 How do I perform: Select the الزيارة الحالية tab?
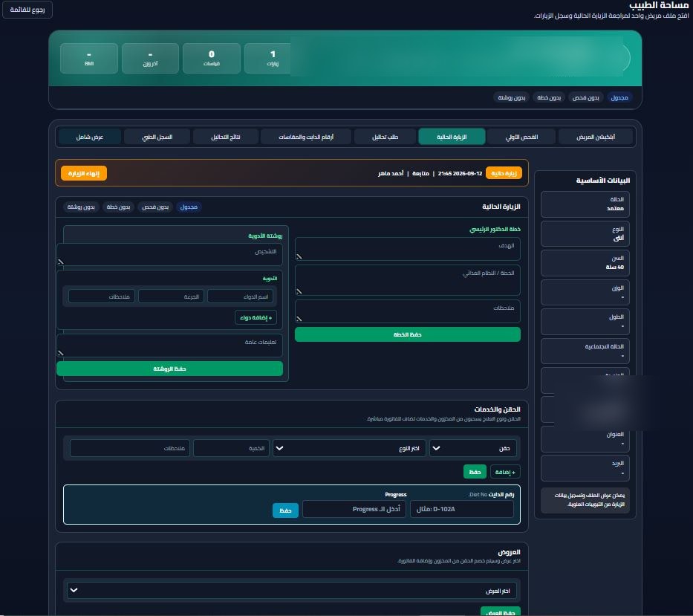[452, 137]
